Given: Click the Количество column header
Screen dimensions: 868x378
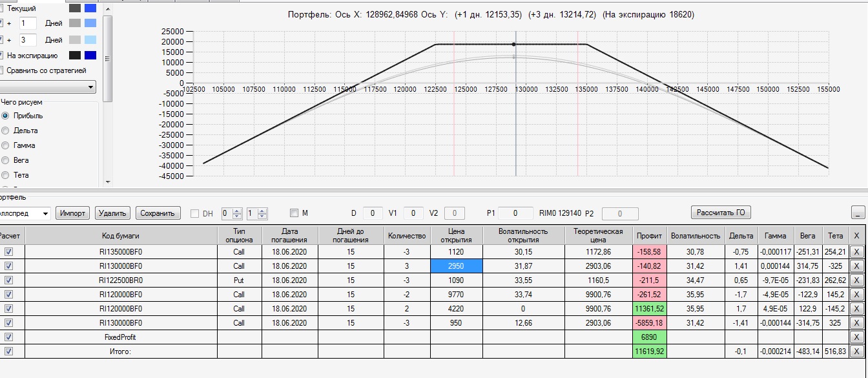Looking at the screenshot, I should coord(407,235).
